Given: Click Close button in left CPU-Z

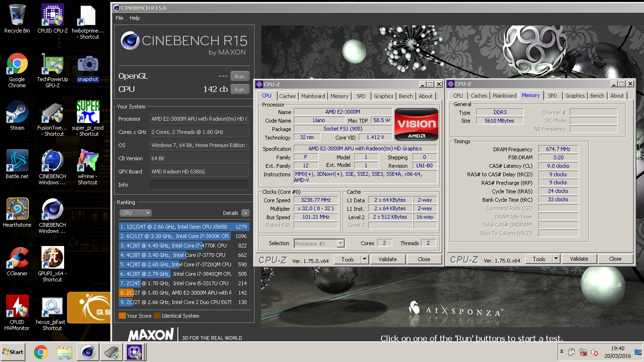Looking at the screenshot, I should coord(424,259).
